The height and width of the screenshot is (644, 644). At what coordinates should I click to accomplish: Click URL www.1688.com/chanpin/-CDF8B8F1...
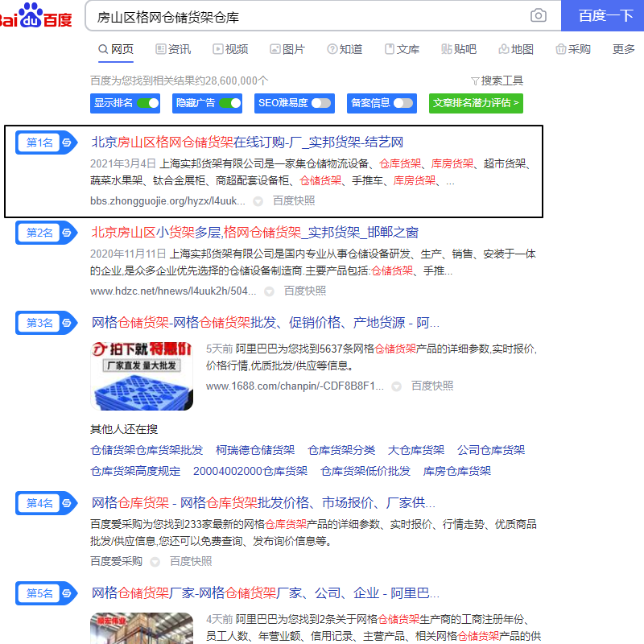pos(295,386)
